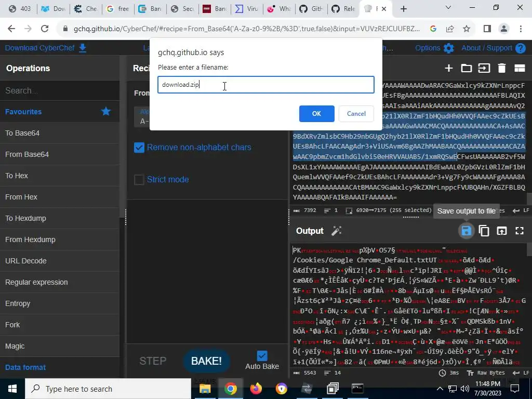Image resolution: width=532 pixels, height=399 pixels.
Task: Select the Magic operation
Action: pos(60,347)
